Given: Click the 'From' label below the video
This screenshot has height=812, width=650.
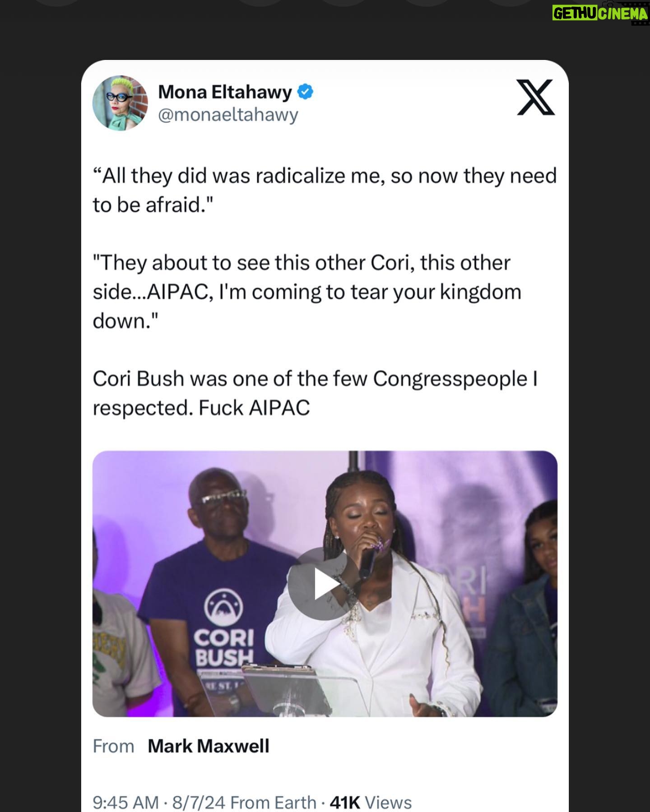Looking at the screenshot, I should 113,746.
